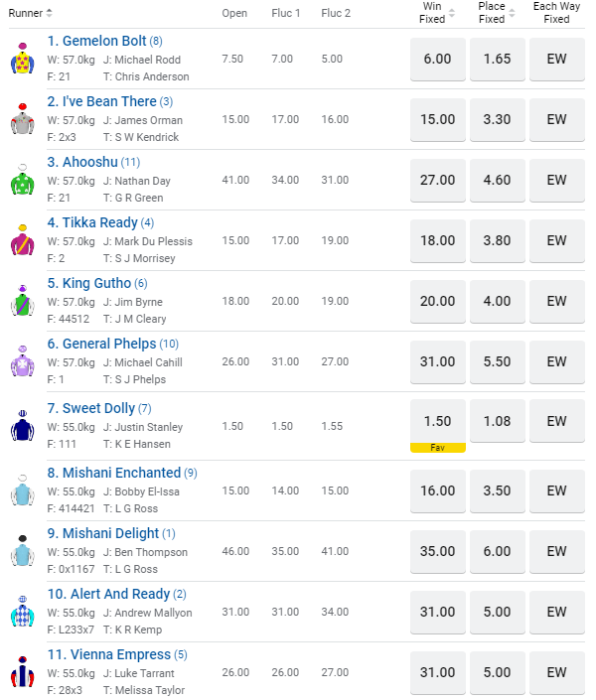Pick King Gutho place odds 4.00
Image resolution: width=596 pixels, height=700 pixels.
(x=497, y=302)
